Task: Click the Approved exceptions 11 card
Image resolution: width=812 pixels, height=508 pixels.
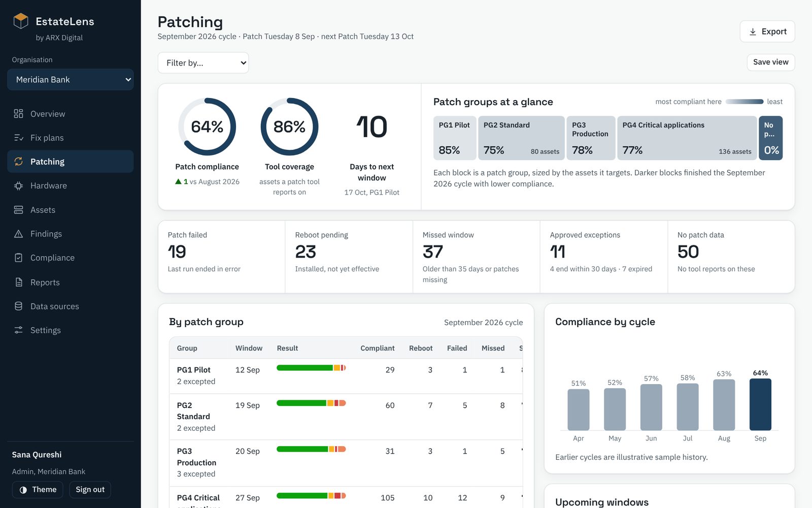Action: click(604, 257)
